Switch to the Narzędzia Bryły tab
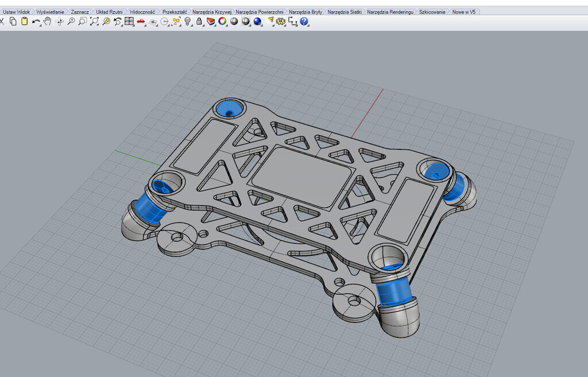The width and height of the screenshot is (588, 377). [305, 11]
